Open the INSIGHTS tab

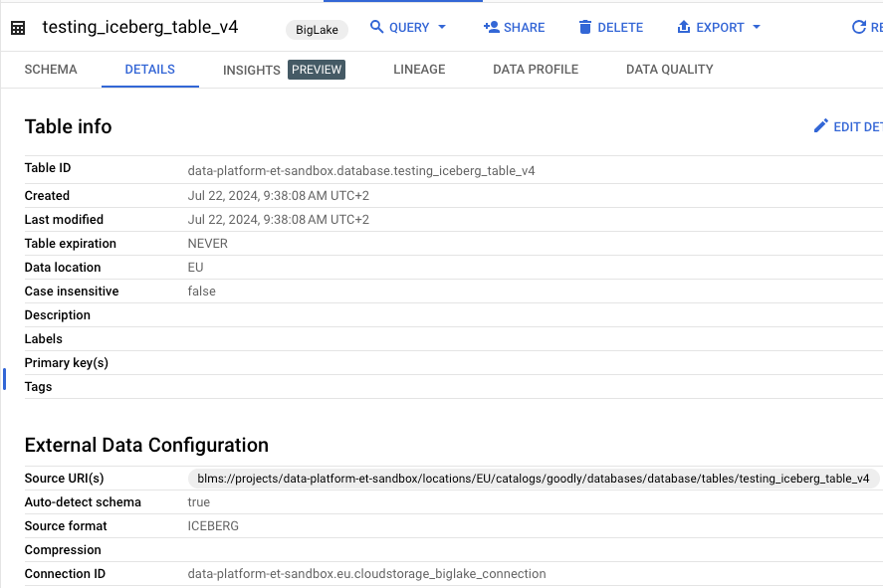coord(251,71)
